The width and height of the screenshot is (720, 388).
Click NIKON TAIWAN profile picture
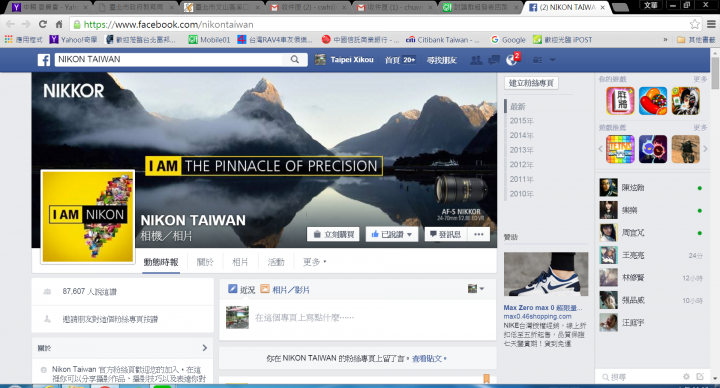pos(88,217)
